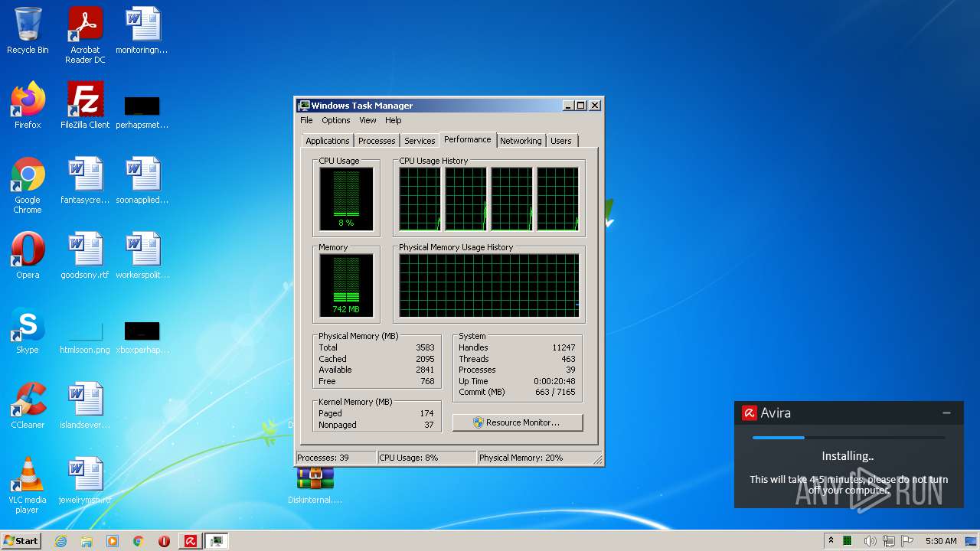Viewport: 980px width, 551px height.
Task: Switch to the Users tab
Action: (561, 141)
